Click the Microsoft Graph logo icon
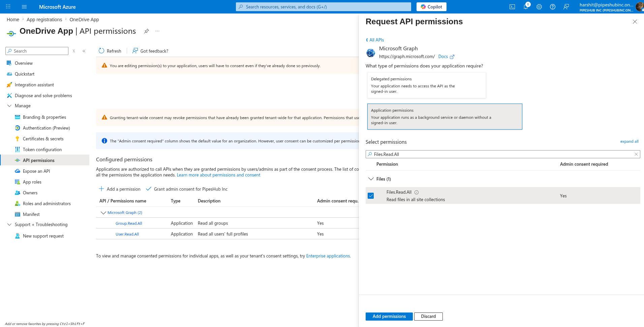 371,53
